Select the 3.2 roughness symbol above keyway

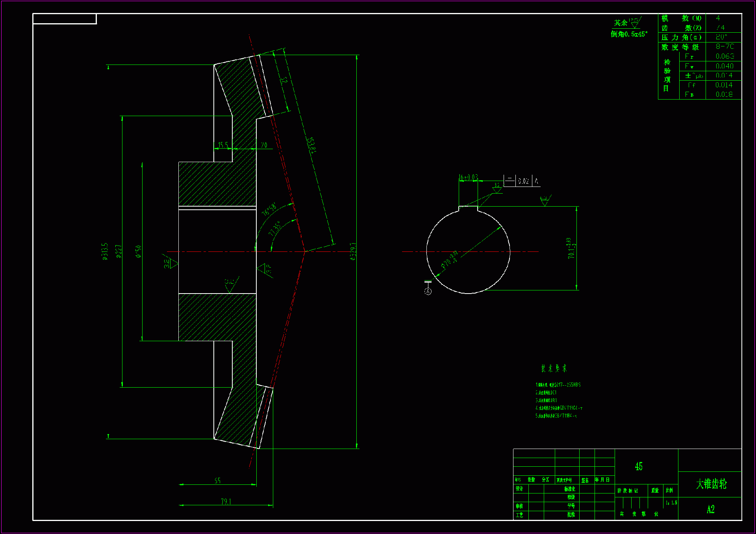click(497, 188)
